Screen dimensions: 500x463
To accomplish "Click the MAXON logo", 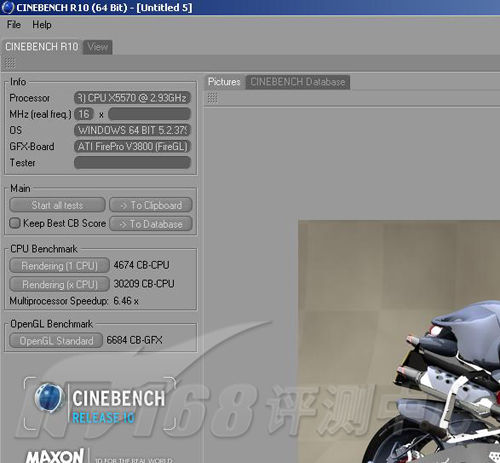I will [55, 456].
